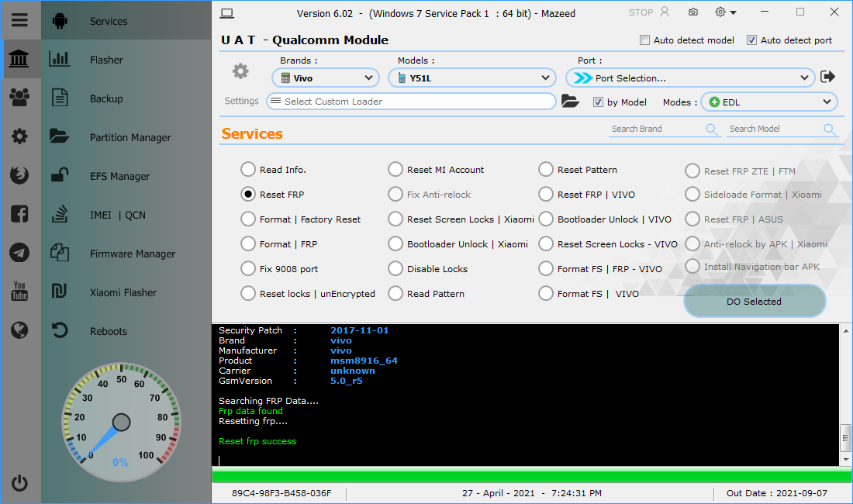Select Reset Pattern radio option
The height and width of the screenshot is (504, 853).
pyautogui.click(x=546, y=170)
